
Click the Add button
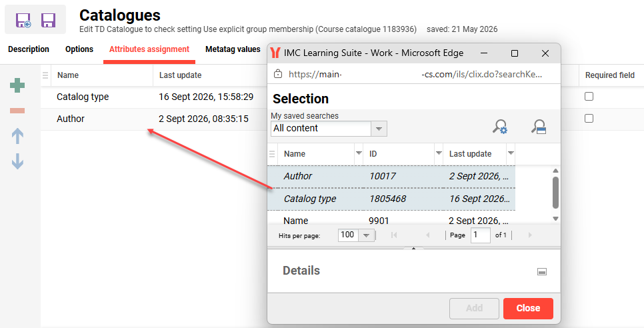[475, 308]
